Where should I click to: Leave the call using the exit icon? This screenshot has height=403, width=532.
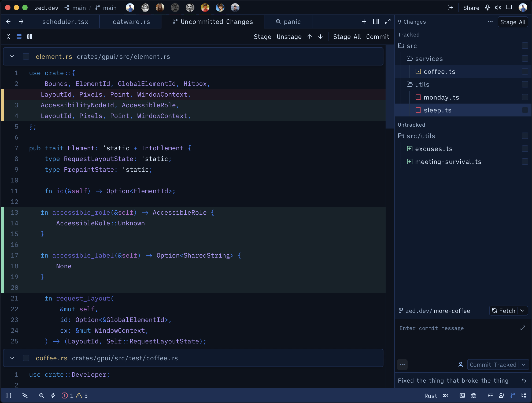click(450, 8)
